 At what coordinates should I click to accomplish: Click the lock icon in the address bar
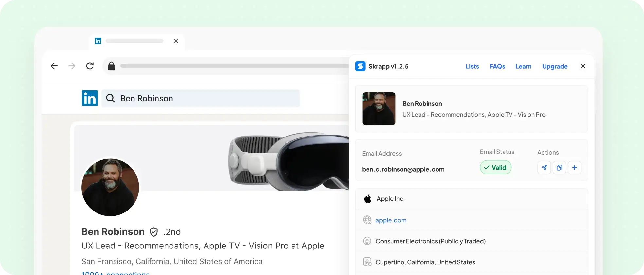click(x=111, y=66)
